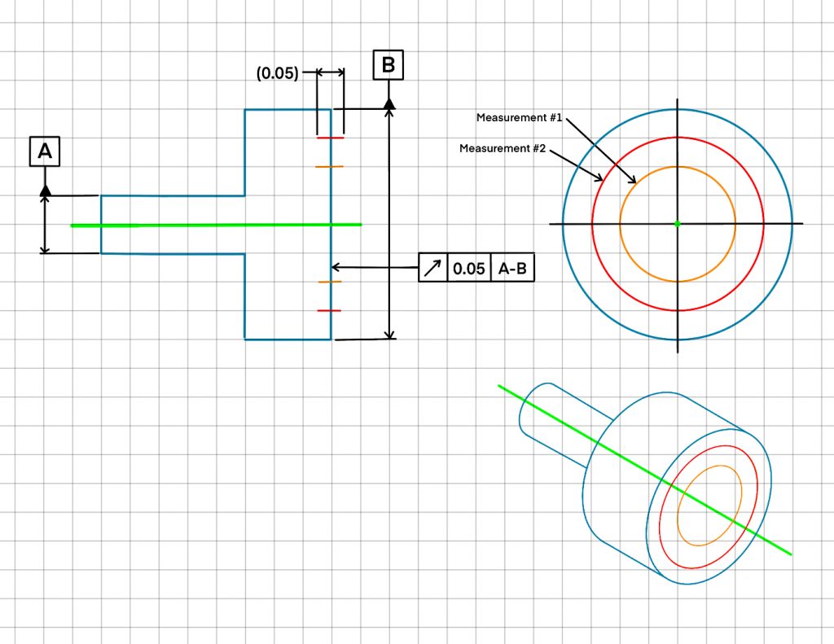Click the datum A label box
834x644 pixels.
tap(45, 151)
